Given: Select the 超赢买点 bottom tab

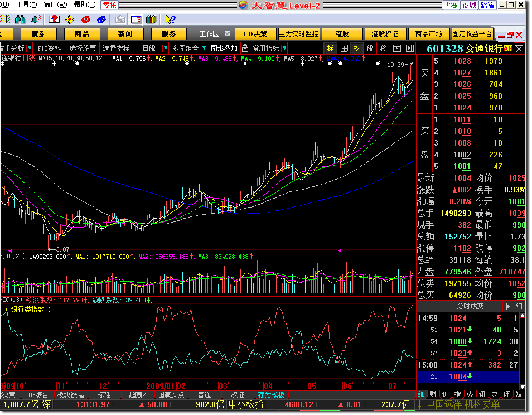Looking at the screenshot, I should (171, 395).
